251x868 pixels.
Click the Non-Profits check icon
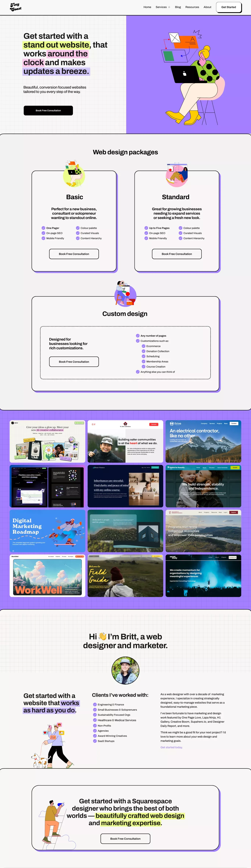click(x=95, y=726)
